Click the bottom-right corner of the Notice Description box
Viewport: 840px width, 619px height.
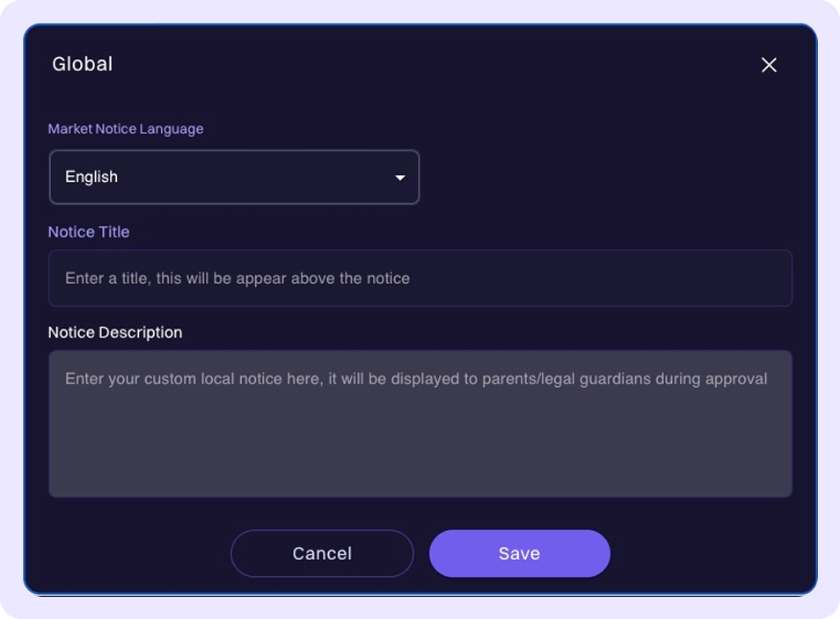pyautogui.click(x=783, y=488)
